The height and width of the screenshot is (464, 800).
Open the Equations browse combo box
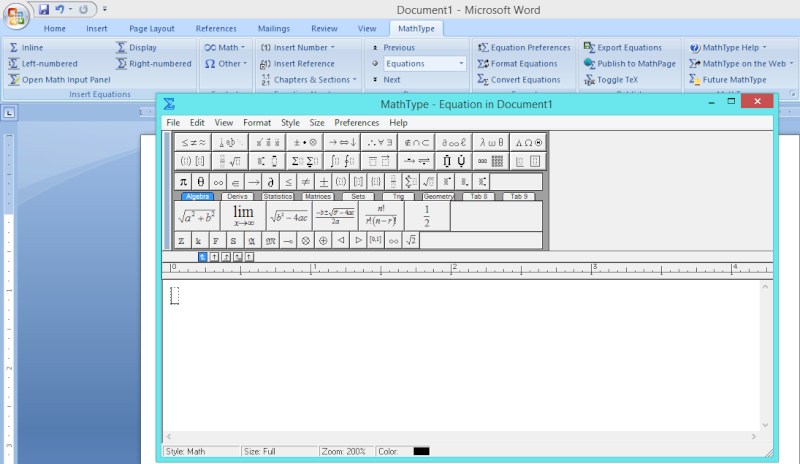(x=424, y=64)
